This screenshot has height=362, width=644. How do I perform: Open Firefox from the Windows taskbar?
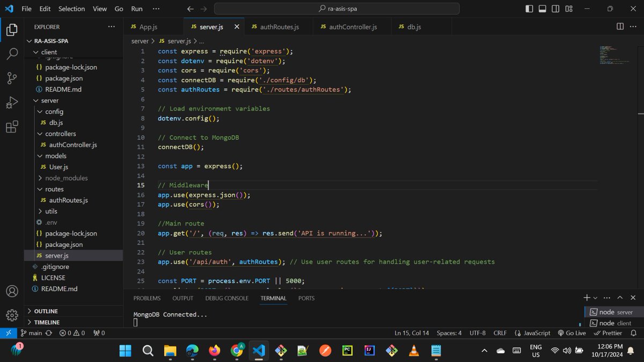tap(214, 351)
